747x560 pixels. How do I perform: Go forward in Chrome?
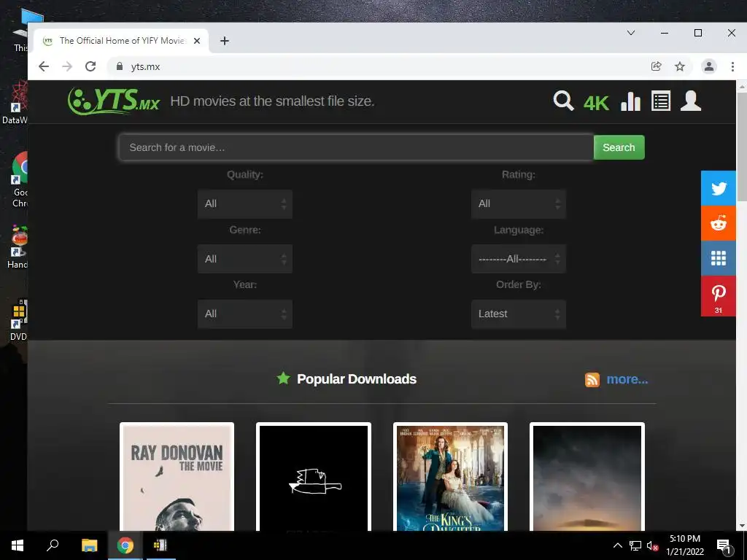pyautogui.click(x=67, y=66)
